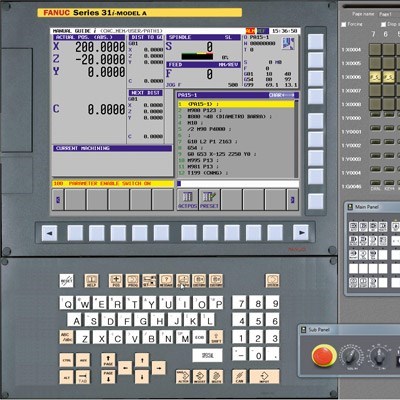
Task: Click the right arrow soft key continuation button
Action: coord(301,233)
